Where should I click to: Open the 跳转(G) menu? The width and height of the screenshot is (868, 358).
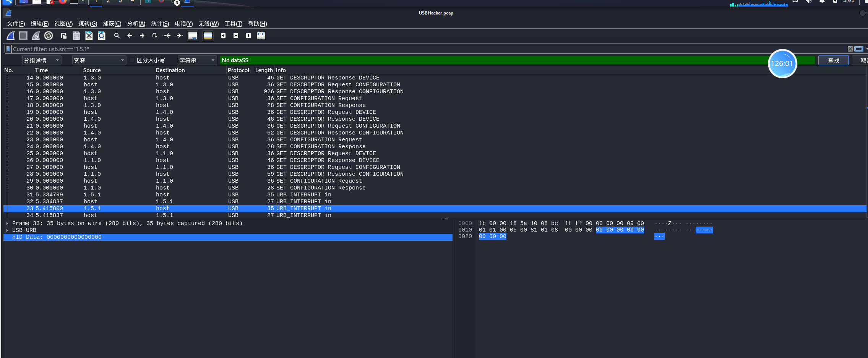click(88, 24)
